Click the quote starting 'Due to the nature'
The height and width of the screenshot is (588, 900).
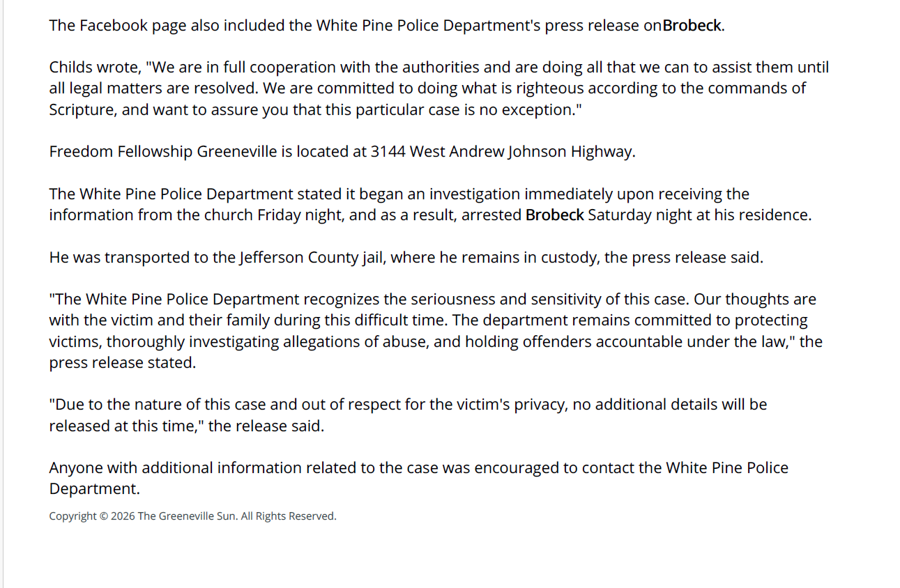pyautogui.click(x=408, y=415)
